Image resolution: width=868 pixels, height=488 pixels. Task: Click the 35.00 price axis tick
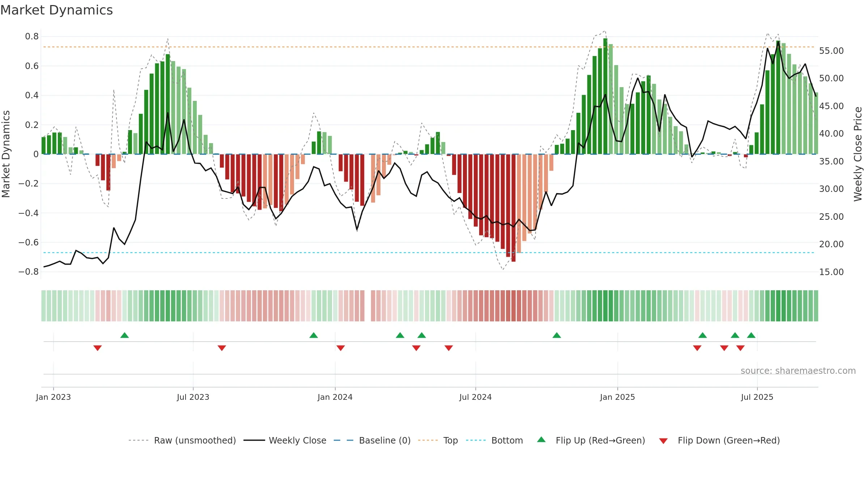click(831, 162)
